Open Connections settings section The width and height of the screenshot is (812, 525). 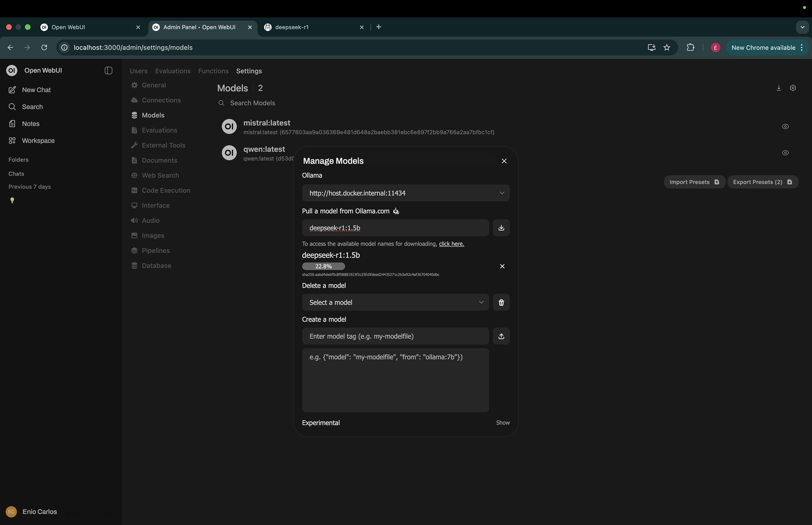click(156, 100)
